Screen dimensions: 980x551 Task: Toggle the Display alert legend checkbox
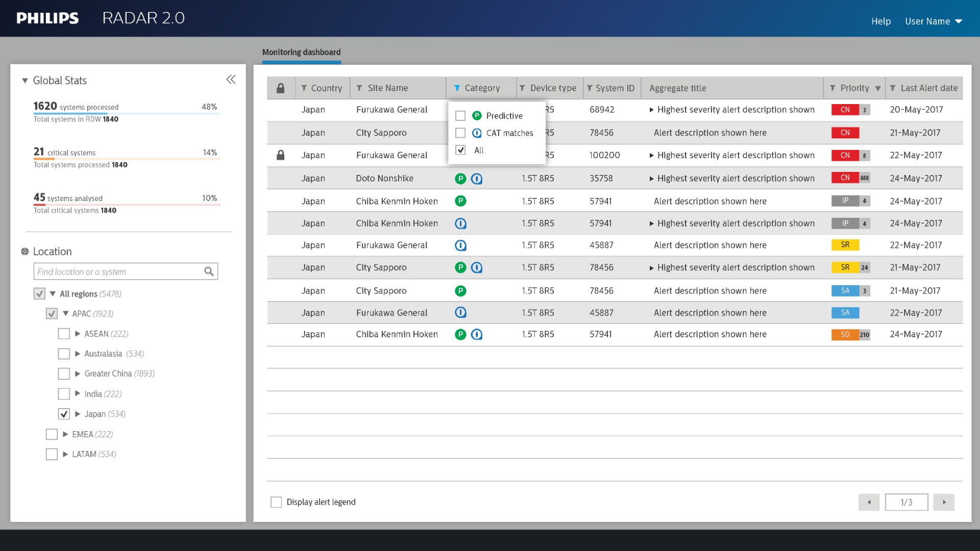click(x=276, y=502)
